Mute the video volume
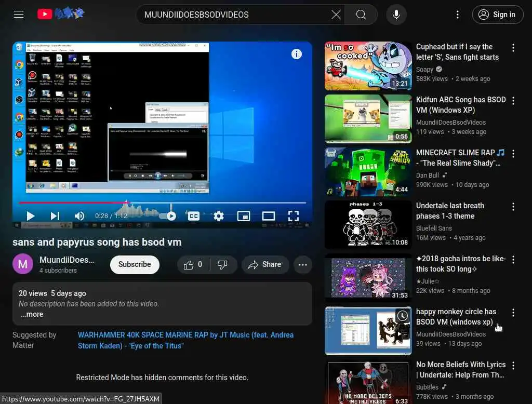Image resolution: width=532 pixels, height=404 pixels. 79,216
